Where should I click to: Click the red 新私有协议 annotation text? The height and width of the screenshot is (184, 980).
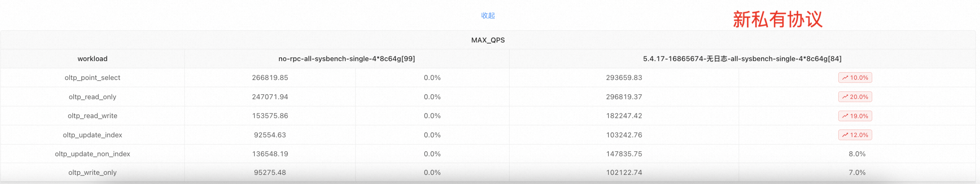777,19
